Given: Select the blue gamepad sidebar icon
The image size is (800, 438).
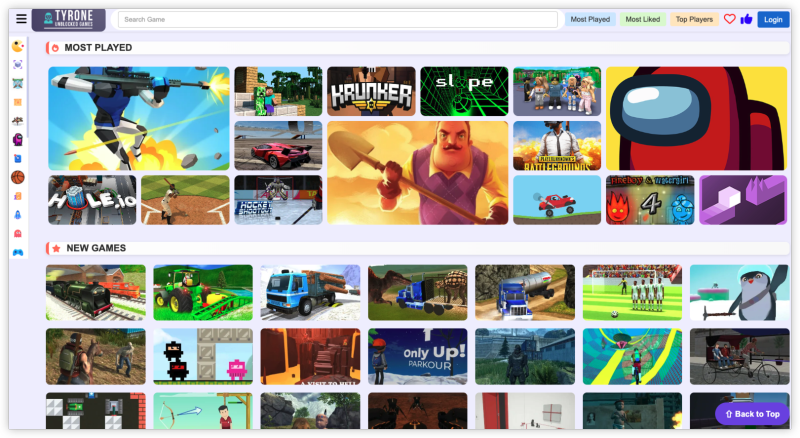Looking at the screenshot, I should pos(18,252).
